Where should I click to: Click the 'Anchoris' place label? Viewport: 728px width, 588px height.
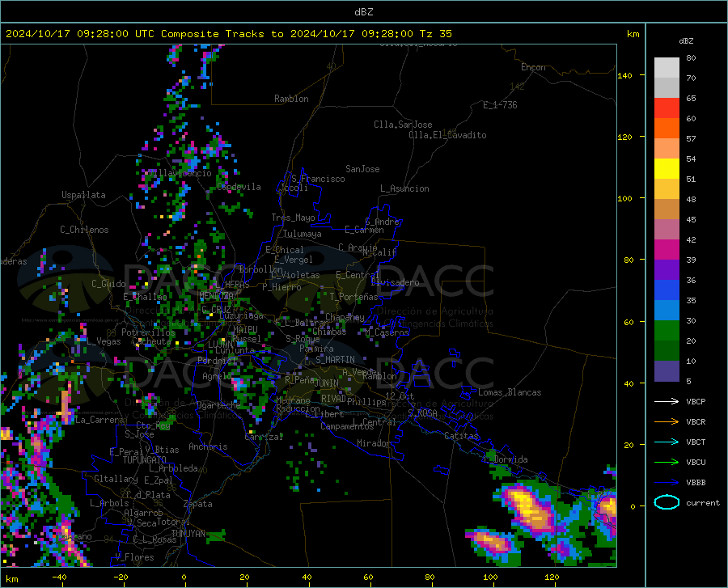[x=208, y=446]
